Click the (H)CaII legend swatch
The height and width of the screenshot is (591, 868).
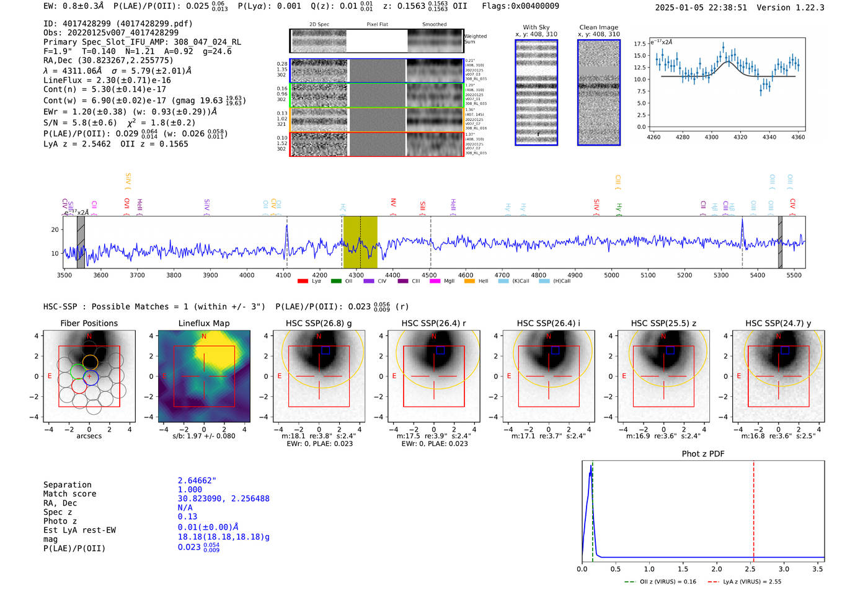544,281
